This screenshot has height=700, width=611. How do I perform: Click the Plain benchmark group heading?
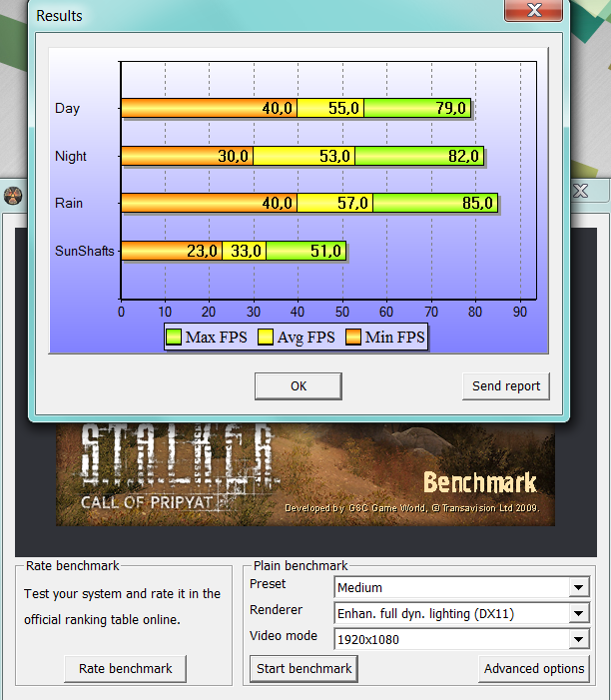pos(301,565)
